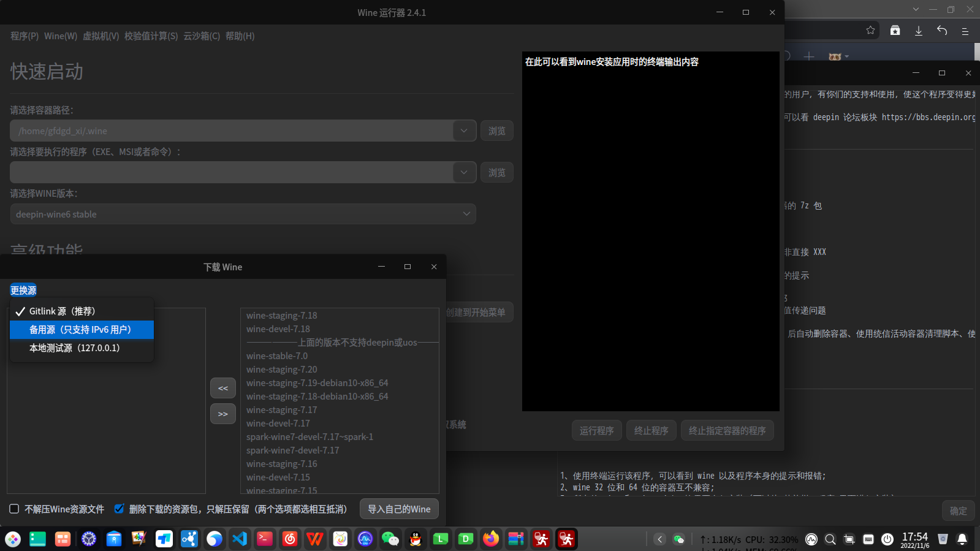Click 浏览 button beside program field
Viewport: 980px width, 551px height.
[x=497, y=172]
